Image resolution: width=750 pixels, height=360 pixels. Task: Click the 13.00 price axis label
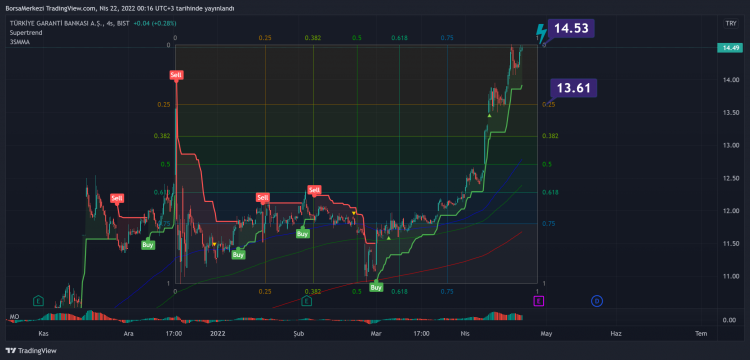click(x=730, y=145)
